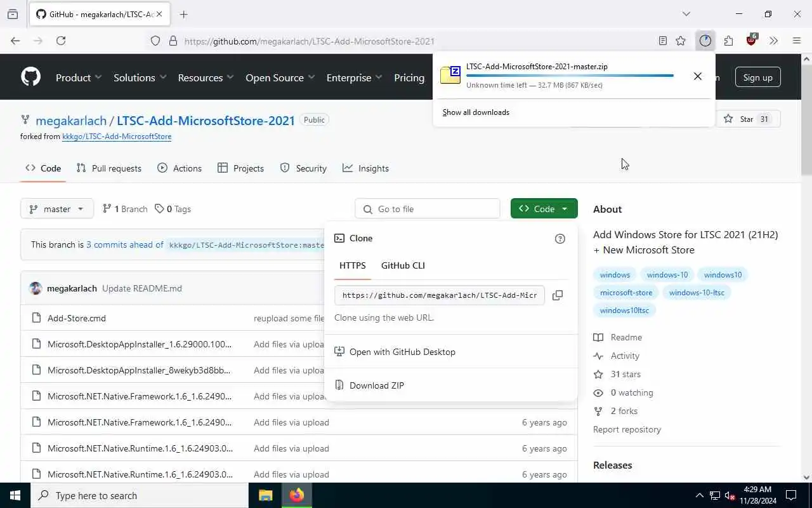Switch to Pull requests tab
812x508 pixels.
pyautogui.click(x=109, y=168)
